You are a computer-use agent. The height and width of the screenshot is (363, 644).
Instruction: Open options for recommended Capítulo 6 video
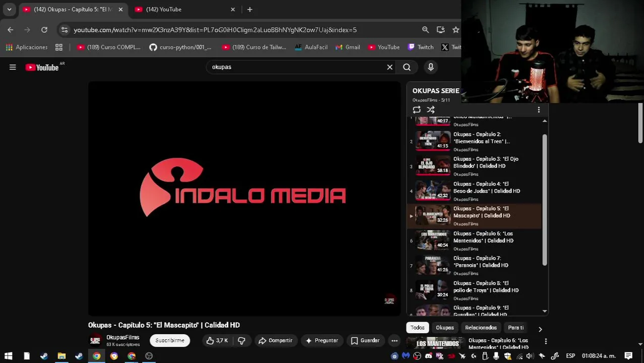click(x=546, y=342)
